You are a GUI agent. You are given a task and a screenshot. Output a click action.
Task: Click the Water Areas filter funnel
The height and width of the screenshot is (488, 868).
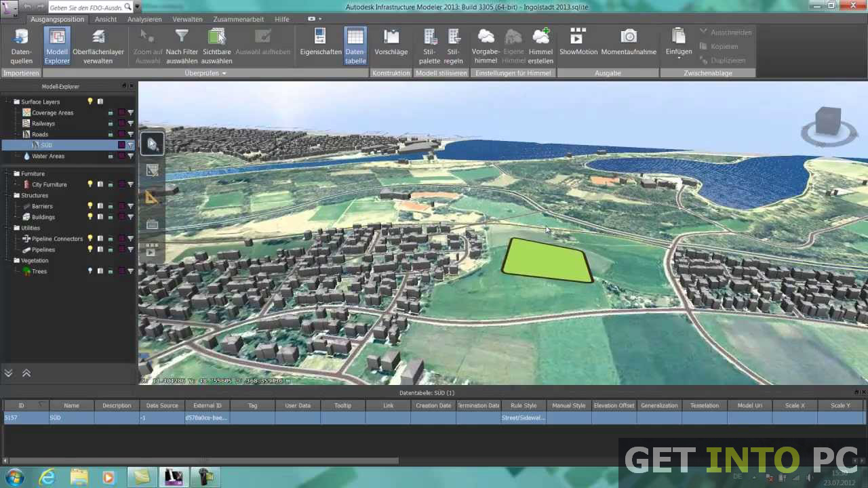pos(130,157)
